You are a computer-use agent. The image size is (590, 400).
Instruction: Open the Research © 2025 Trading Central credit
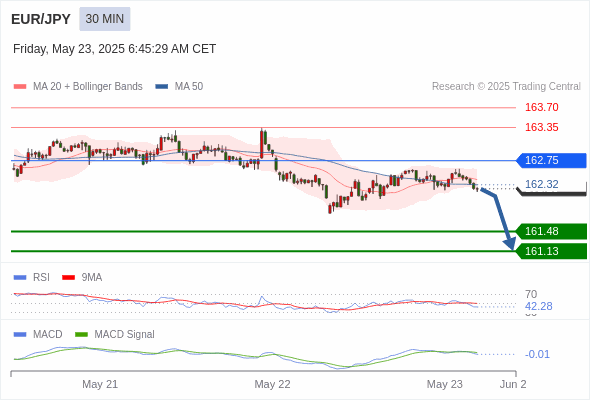coord(506,87)
